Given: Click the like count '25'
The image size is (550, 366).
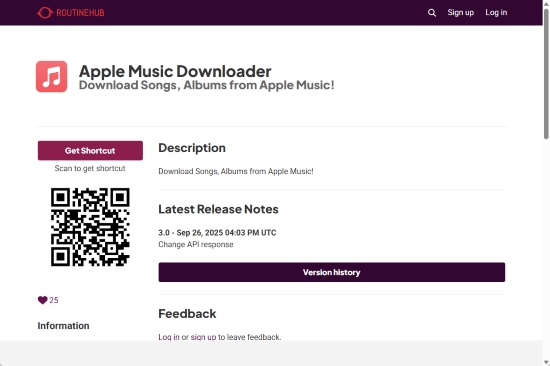Looking at the screenshot, I should click(54, 300).
